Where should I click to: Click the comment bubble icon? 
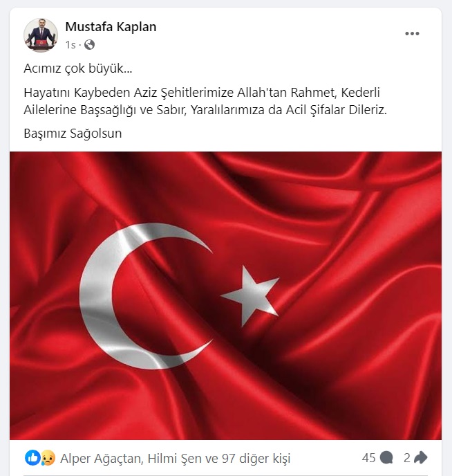click(386, 457)
